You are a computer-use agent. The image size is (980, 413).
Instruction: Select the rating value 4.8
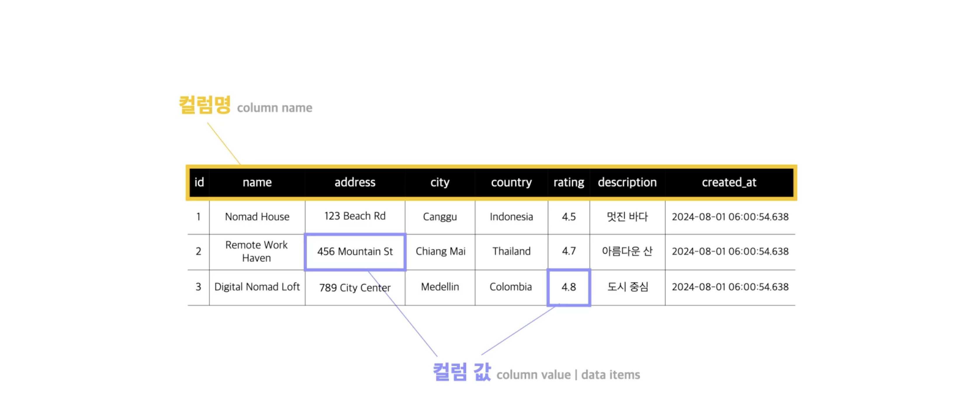coord(569,287)
